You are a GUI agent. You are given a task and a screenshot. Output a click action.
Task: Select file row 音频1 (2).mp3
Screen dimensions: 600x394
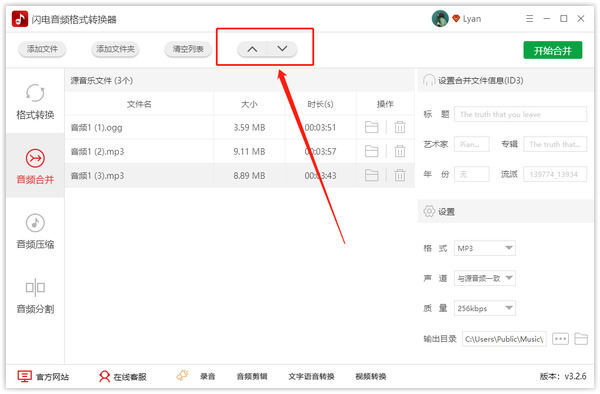[240, 151]
